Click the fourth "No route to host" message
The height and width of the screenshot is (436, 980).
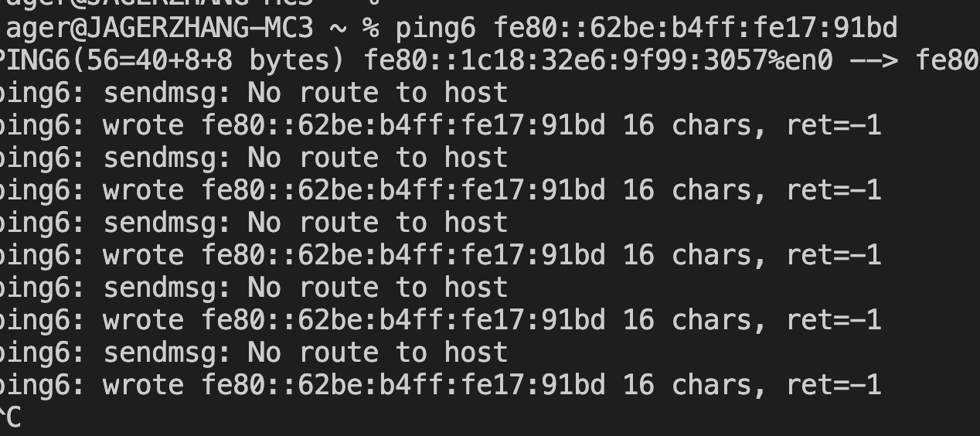click(377, 288)
